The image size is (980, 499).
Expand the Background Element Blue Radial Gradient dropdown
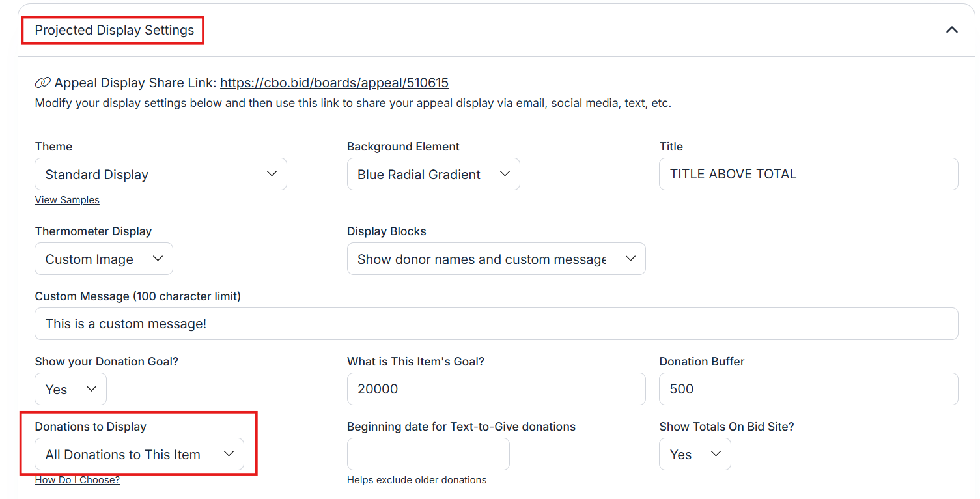[x=433, y=175]
